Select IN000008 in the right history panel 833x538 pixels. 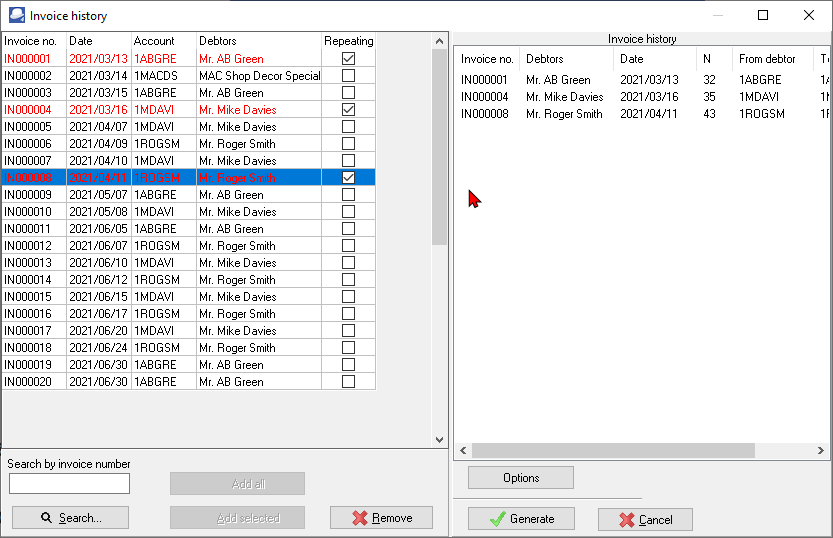tap(484, 114)
